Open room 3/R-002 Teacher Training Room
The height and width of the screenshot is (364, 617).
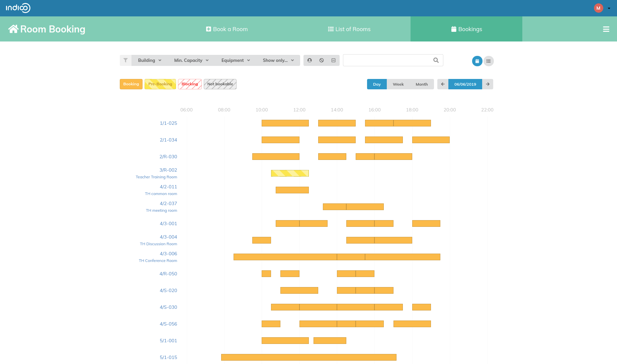point(156,173)
